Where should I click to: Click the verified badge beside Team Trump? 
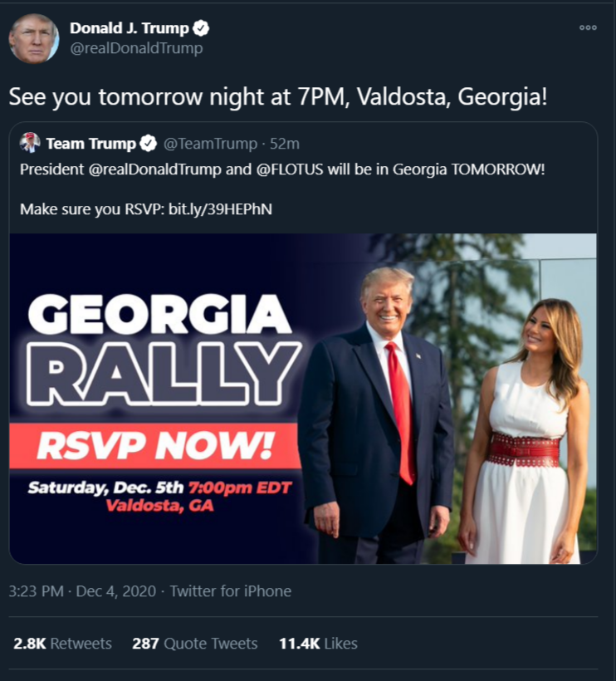(x=149, y=144)
